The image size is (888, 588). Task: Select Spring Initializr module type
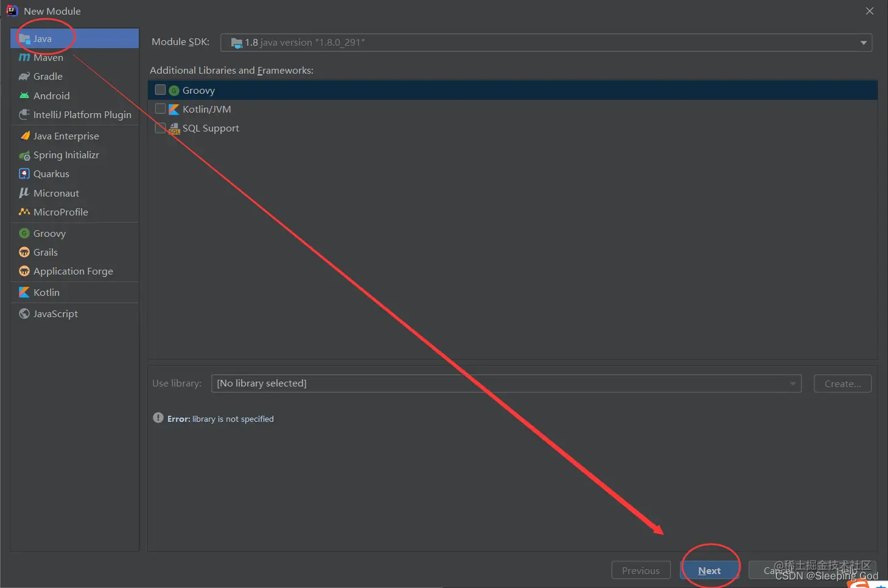[x=75, y=155]
